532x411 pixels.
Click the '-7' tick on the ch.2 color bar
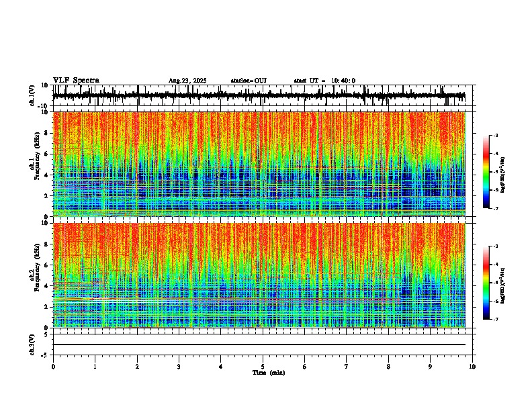496,319
